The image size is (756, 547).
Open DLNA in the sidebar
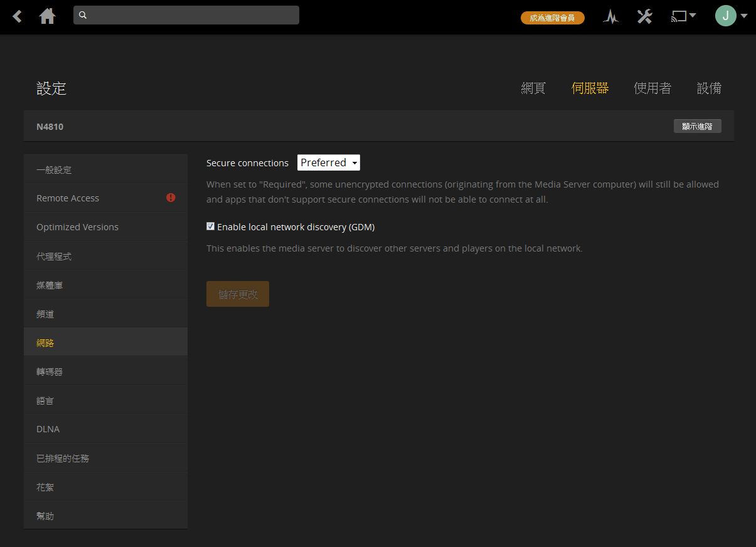pyautogui.click(x=105, y=429)
